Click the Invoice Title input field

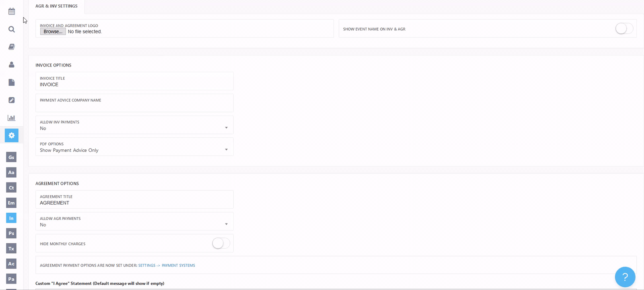134,85
